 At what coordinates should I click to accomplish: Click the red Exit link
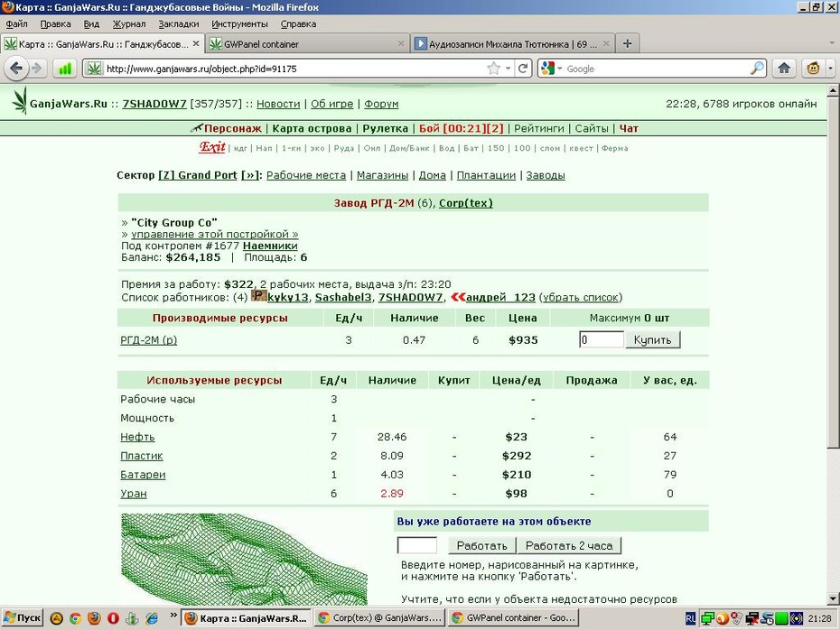click(x=212, y=146)
